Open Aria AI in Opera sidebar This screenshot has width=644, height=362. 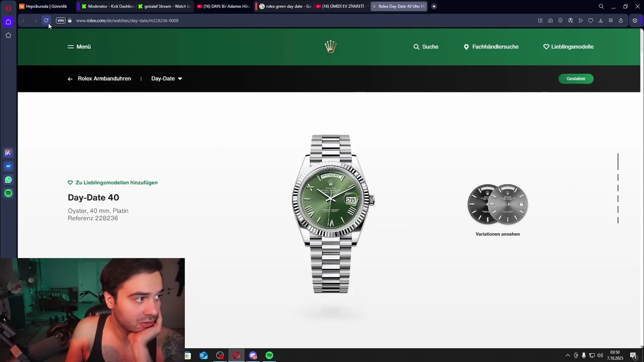8,153
